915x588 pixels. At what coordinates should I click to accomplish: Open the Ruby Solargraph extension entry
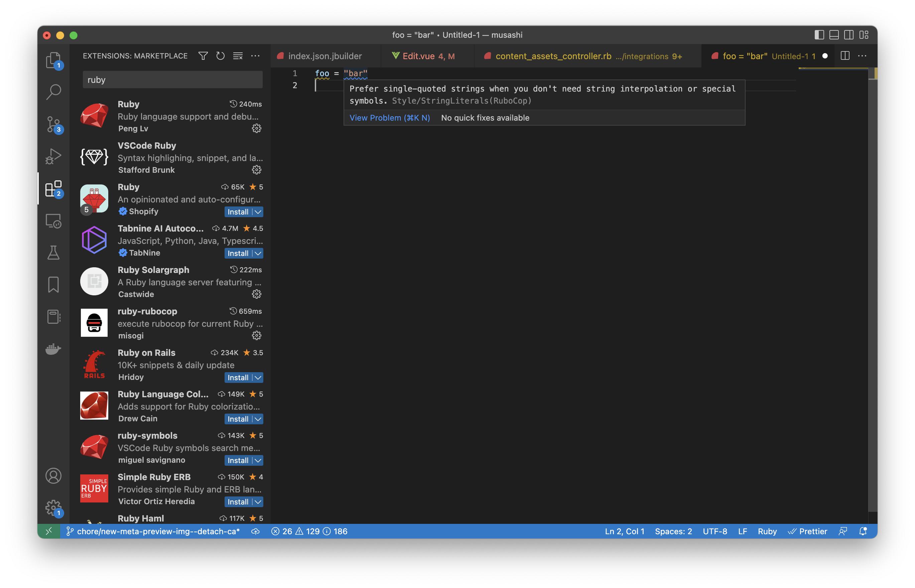(x=170, y=282)
